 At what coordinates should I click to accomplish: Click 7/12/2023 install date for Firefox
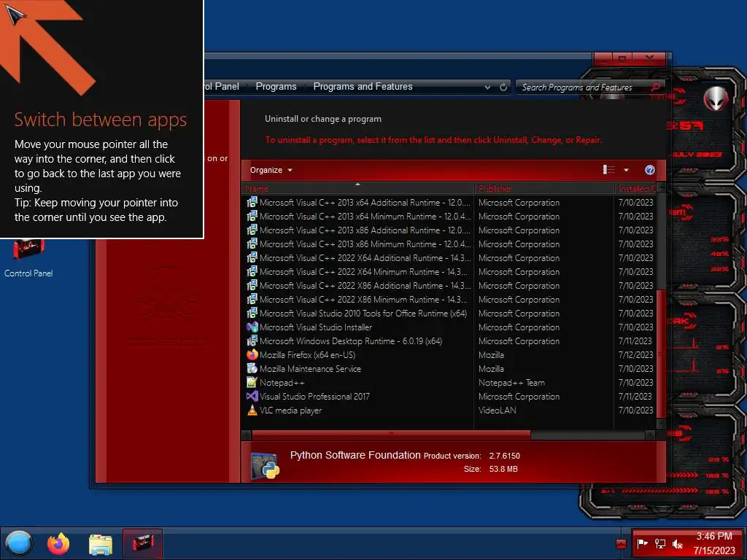[635, 355]
